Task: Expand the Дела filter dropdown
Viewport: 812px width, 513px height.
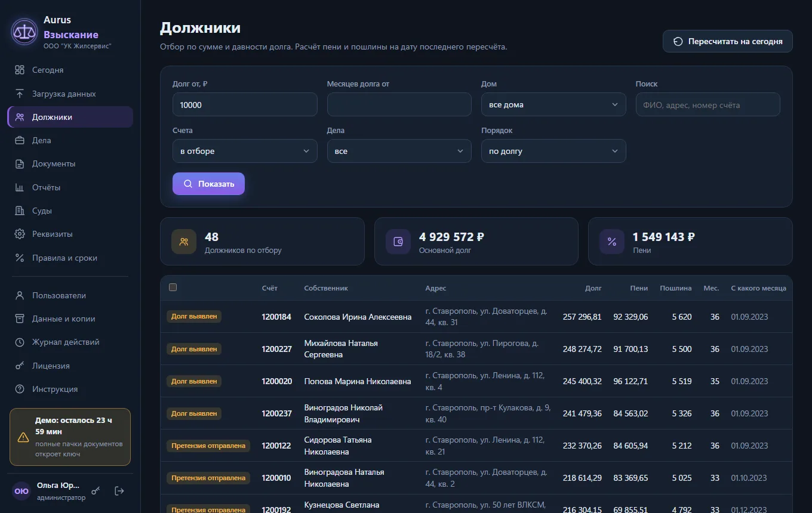Action: pyautogui.click(x=399, y=151)
